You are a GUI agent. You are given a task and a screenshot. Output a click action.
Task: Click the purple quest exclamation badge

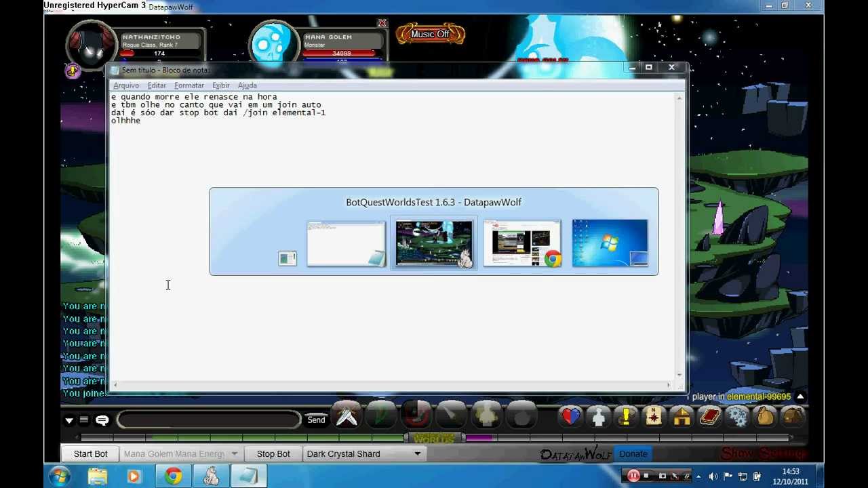(x=73, y=70)
